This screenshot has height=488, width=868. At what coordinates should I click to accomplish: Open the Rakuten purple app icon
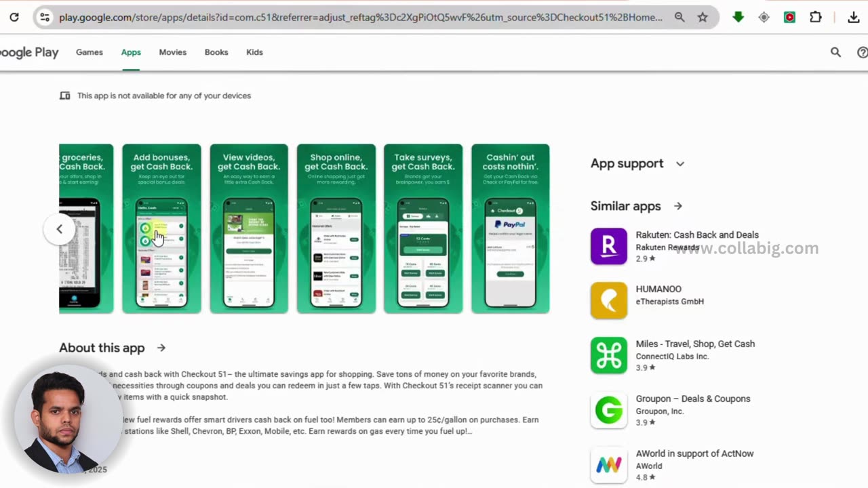(x=609, y=246)
